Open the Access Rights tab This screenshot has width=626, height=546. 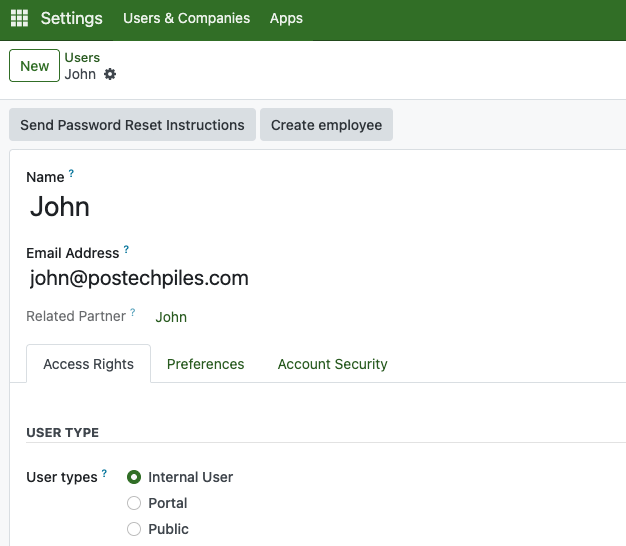88,364
